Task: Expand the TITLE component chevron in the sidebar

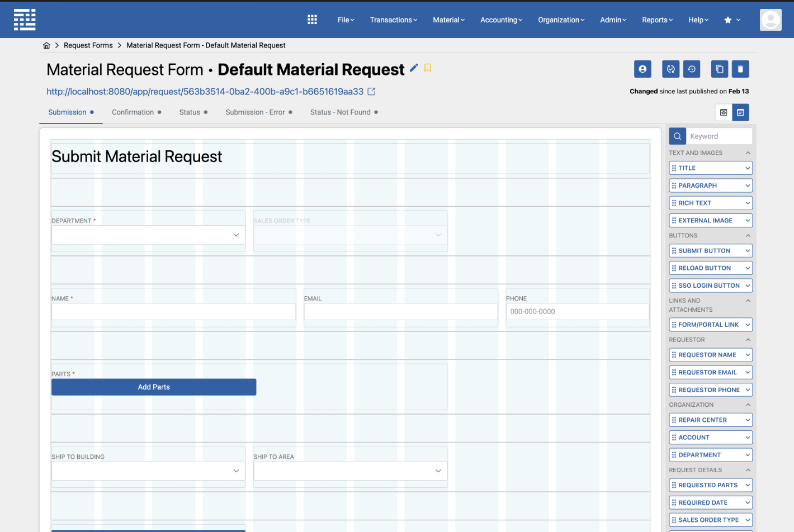Action: 748,168
